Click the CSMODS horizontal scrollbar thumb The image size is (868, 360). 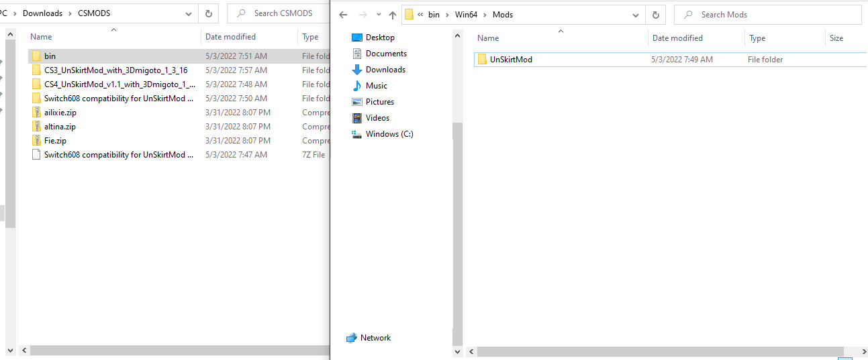[x=180, y=351]
